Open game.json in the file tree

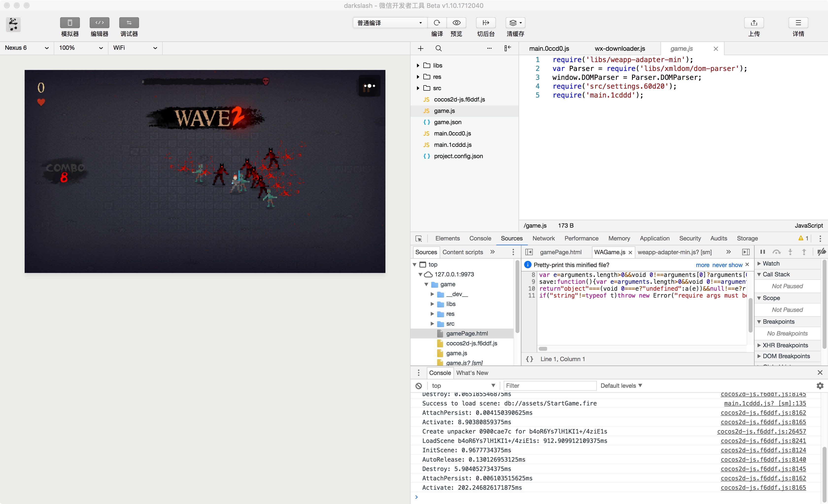(x=447, y=122)
